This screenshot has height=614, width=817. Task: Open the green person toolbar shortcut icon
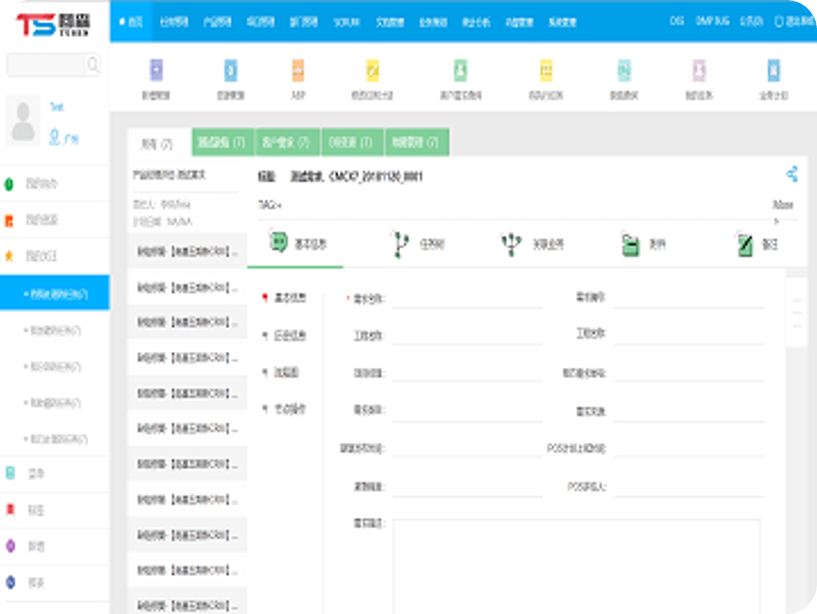460,70
